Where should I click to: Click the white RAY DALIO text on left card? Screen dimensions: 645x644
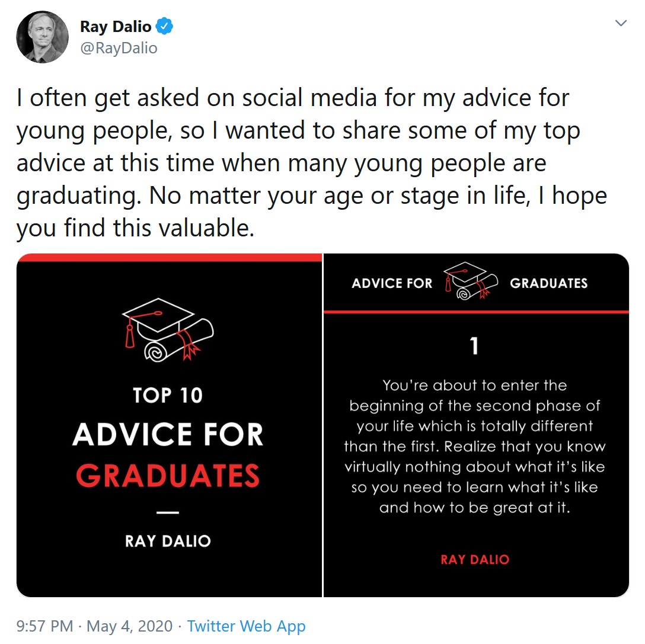(x=168, y=541)
